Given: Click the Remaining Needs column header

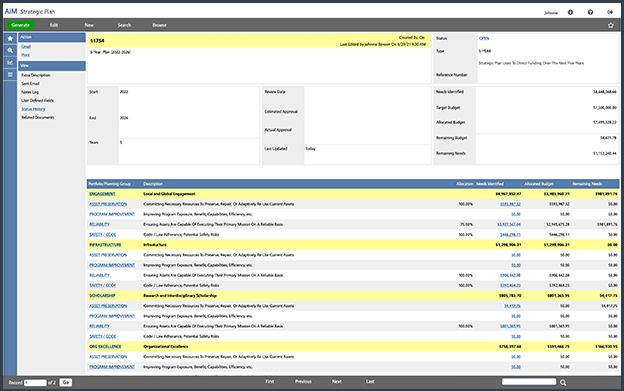Looking at the screenshot, I should click(587, 184).
